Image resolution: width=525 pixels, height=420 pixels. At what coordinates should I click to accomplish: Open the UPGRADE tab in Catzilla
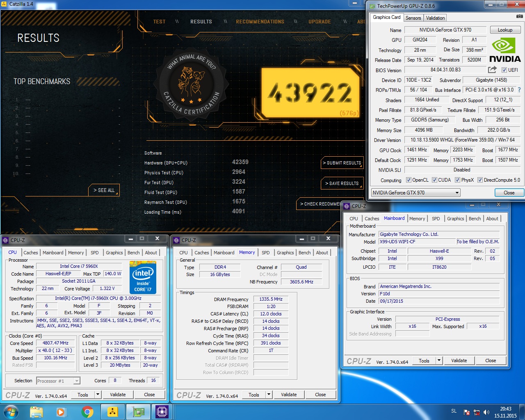320,22
